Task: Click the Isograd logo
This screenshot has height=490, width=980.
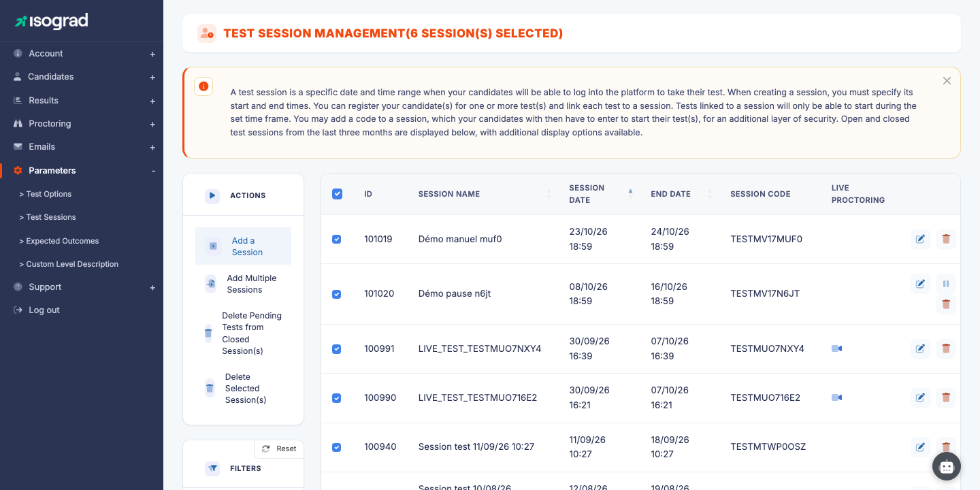Action: click(x=52, y=21)
